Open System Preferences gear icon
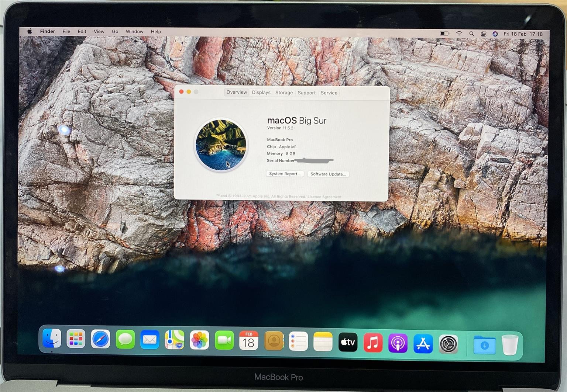This screenshot has width=567, height=392. tap(449, 344)
